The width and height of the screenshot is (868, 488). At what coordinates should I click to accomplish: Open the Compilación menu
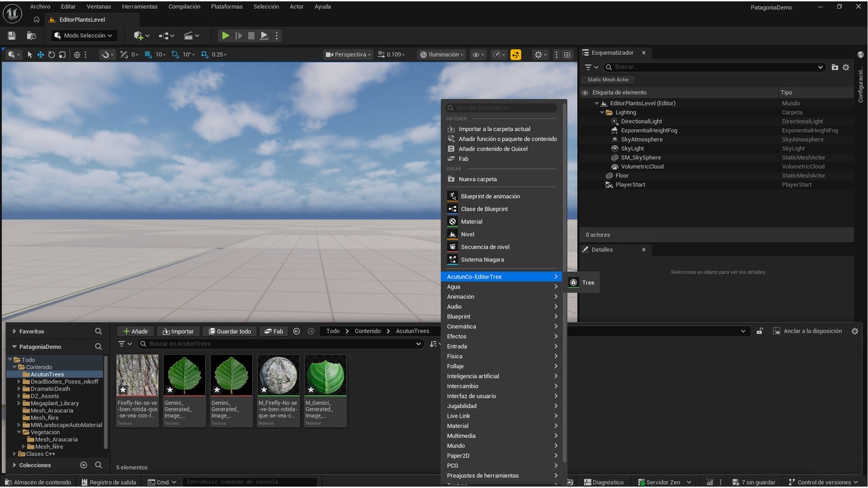[184, 7]
